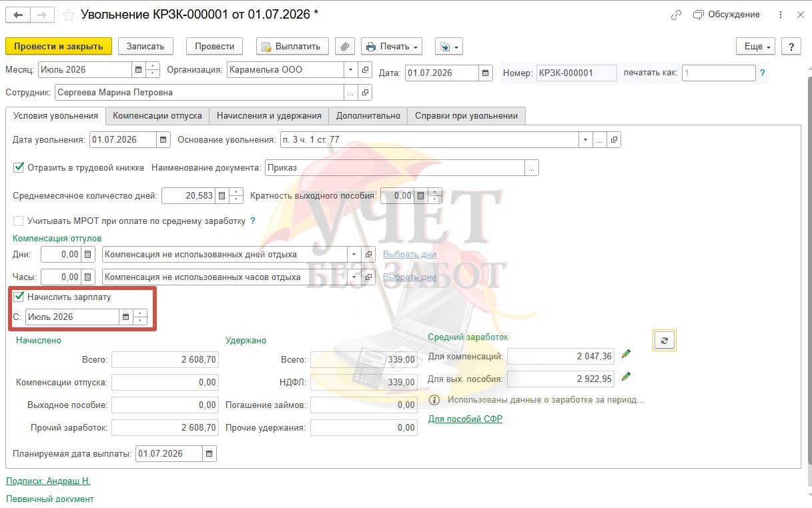This screenshot has width=812, height=508.
Task: Open the Для пособий СФР link
Action: (465, 419)
